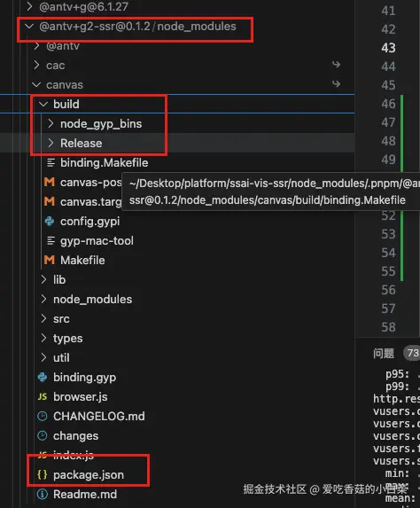Open binding.gyp in the explorer
Viewport: 420px width, 508px height.
pos(84,378)
